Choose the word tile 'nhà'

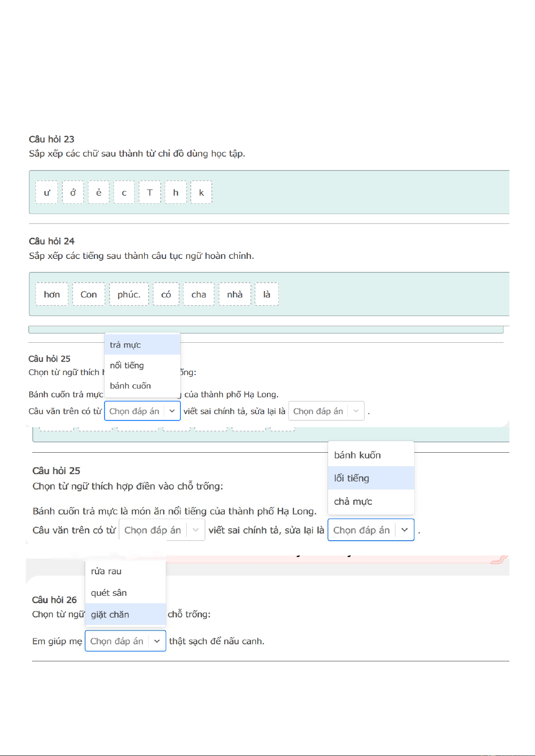pos(235,294)
